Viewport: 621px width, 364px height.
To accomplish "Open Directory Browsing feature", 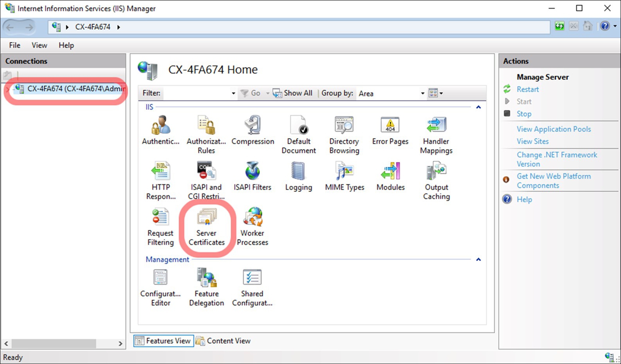I will tap(344, 135).
